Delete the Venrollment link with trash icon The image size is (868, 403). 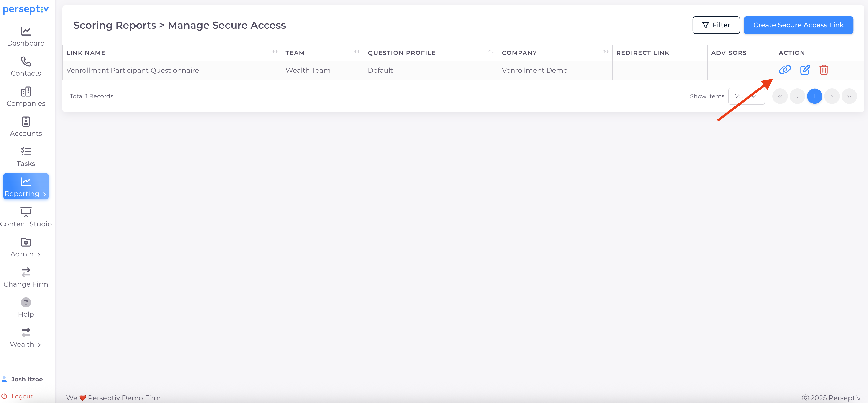[824, 70]
